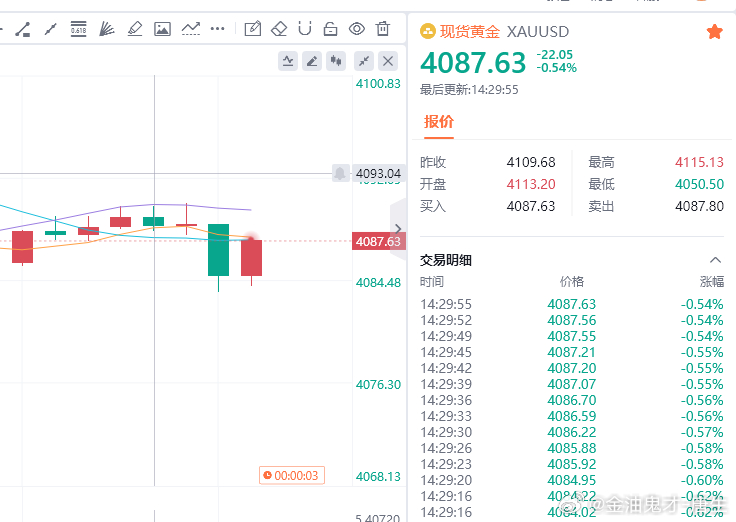The width and height of the screenshot is (736, 522).
Task: Click the 时间 column header
Action: click(x=432, y=282)
